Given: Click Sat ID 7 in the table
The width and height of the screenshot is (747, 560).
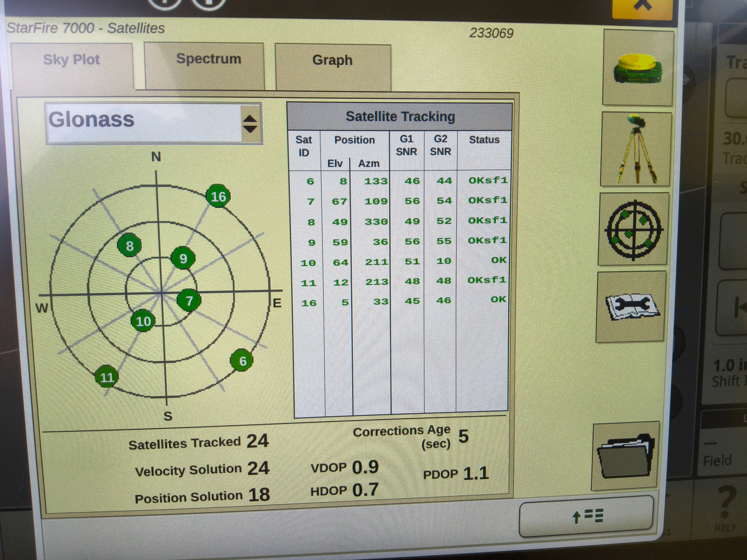Looking at the screenshot, I should pos(311,201).
